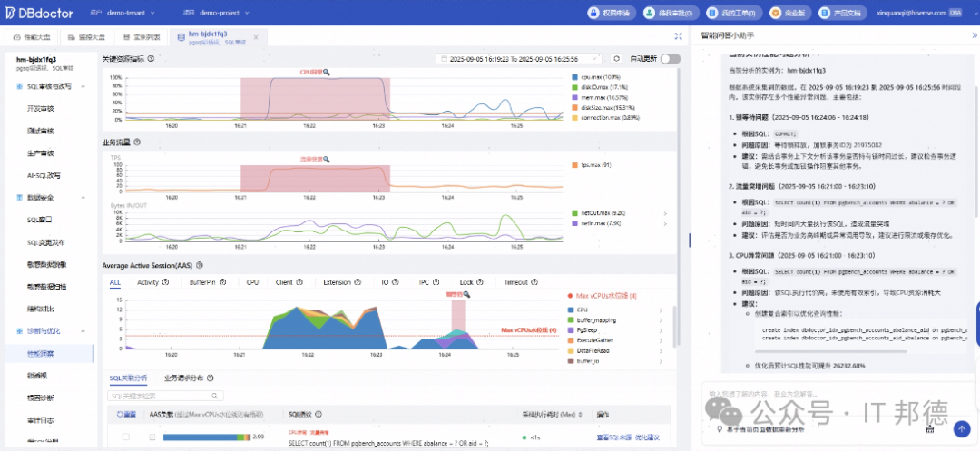Click help icon beside Average Active Session title
Image resolution: width=980 pixels, height=452 pixels.
[x=198, y=265]
